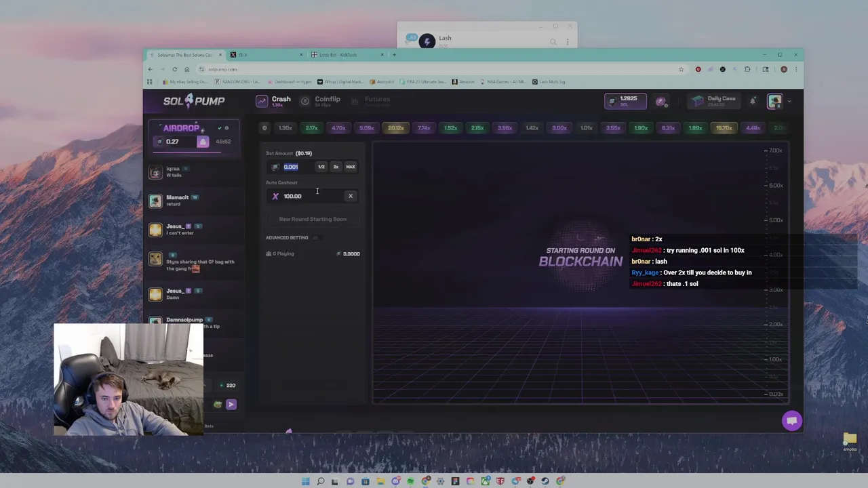Screen dimensions: 868x488
Task: Open the Lash Multi Sig bookmark
Action: 549,82
